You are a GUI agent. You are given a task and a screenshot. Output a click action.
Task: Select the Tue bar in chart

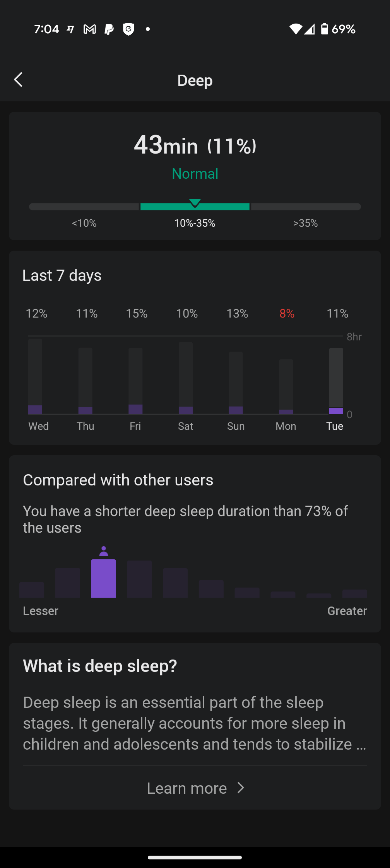[x=336, y=381]
